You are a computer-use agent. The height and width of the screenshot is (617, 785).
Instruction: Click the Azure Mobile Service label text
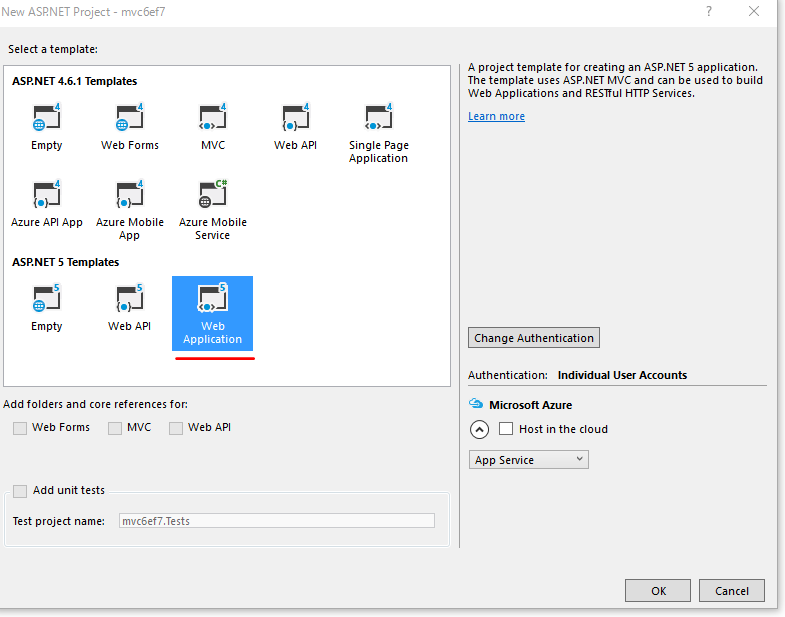[x=213, y=229]
